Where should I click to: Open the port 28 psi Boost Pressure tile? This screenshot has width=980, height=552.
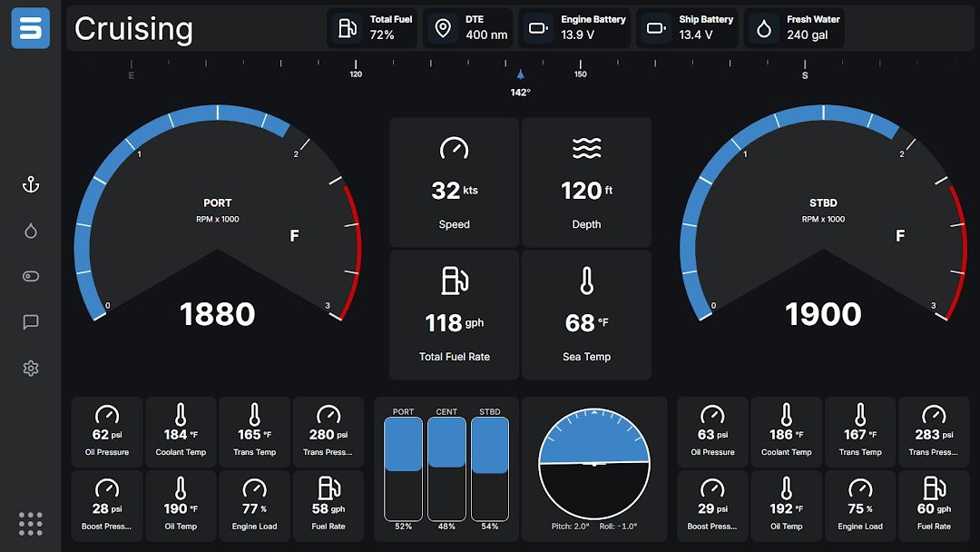point(107,506)
